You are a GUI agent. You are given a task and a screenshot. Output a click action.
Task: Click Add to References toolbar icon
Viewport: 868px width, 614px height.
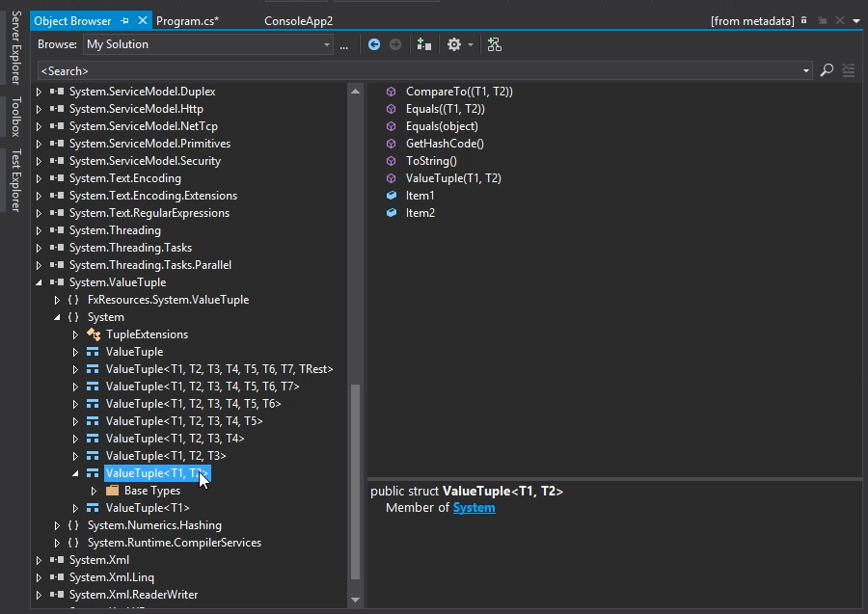tap(424, 44)
